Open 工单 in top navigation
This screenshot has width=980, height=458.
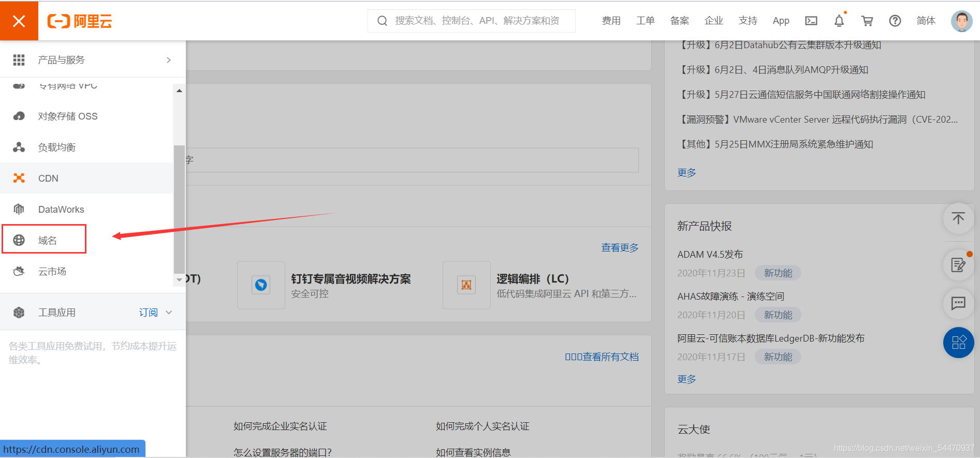point(646,21)
